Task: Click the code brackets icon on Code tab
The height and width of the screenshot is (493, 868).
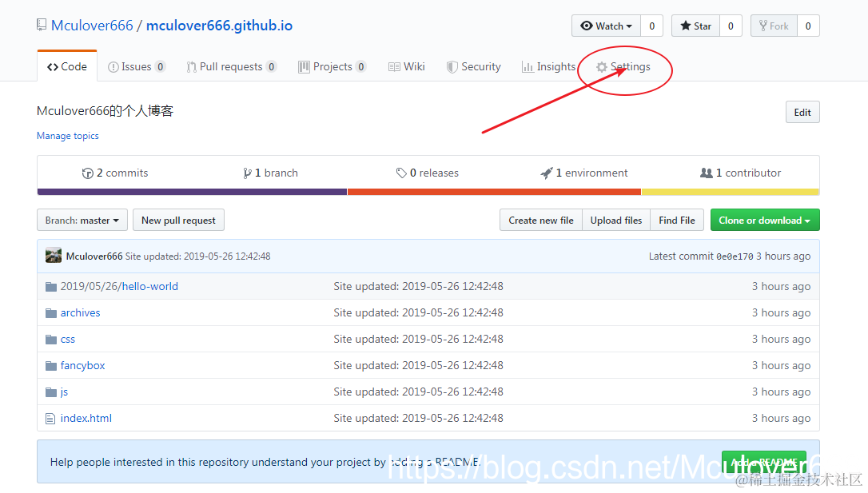Action: tap(53, 67)
